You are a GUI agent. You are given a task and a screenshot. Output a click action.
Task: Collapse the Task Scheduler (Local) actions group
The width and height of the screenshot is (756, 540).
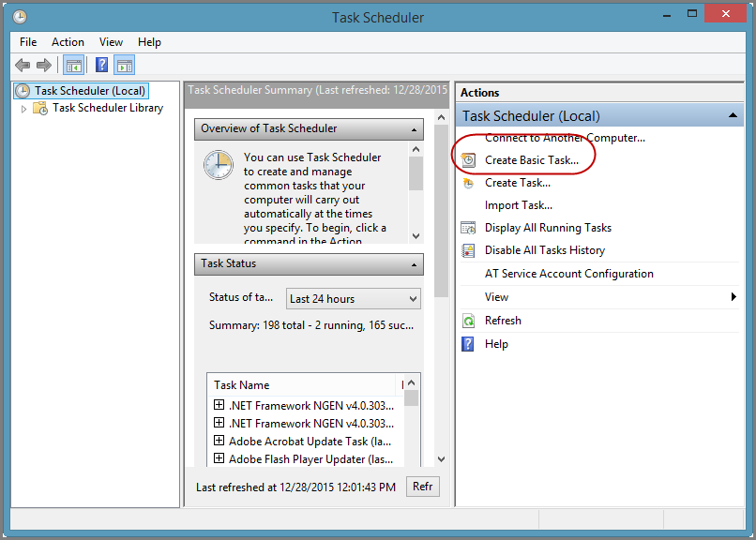tap(733, 115)
